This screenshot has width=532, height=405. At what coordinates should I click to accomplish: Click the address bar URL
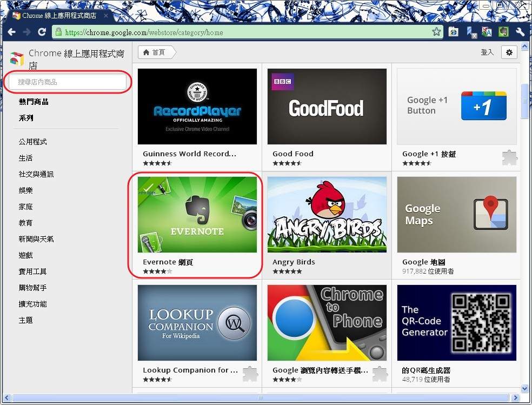pyautogui.click(x=144, y=32)
